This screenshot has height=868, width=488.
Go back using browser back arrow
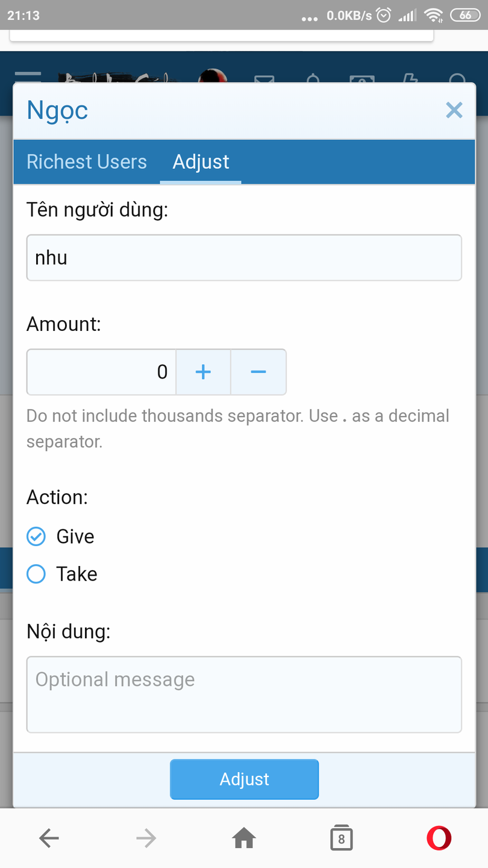point(49,838)
